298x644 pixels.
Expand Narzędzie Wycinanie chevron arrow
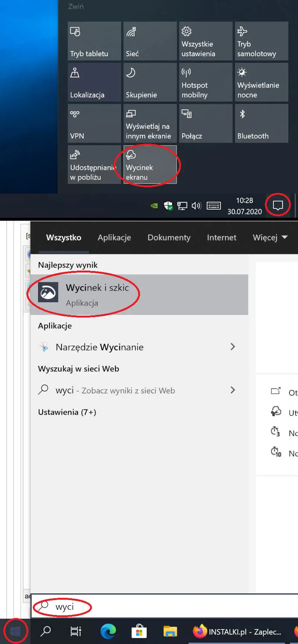pos(233,347)
